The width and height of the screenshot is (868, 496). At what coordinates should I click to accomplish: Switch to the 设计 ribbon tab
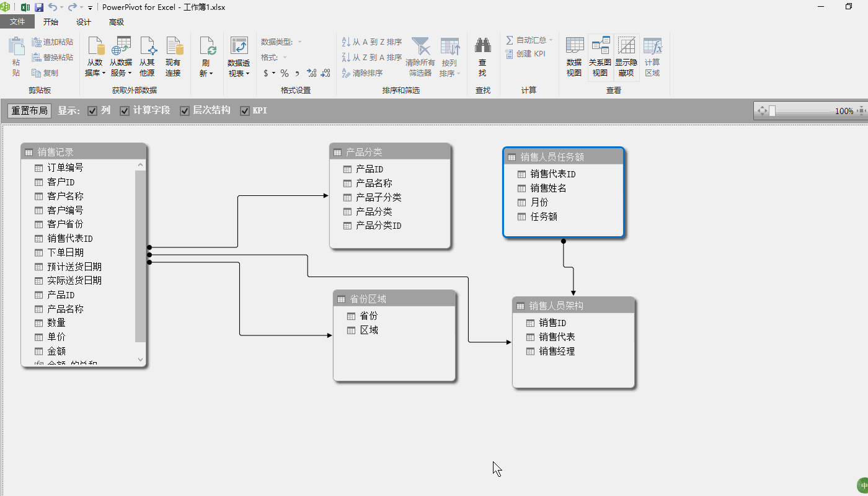click(85, 22)
